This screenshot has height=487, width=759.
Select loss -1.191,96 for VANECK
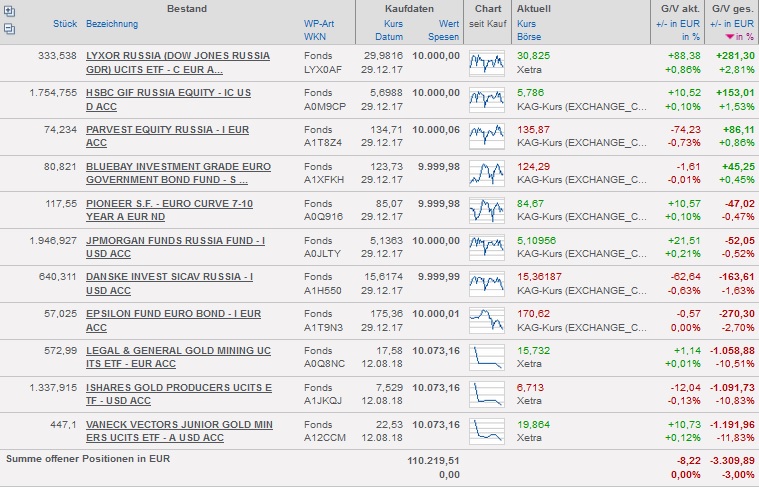tap(732, 425)
